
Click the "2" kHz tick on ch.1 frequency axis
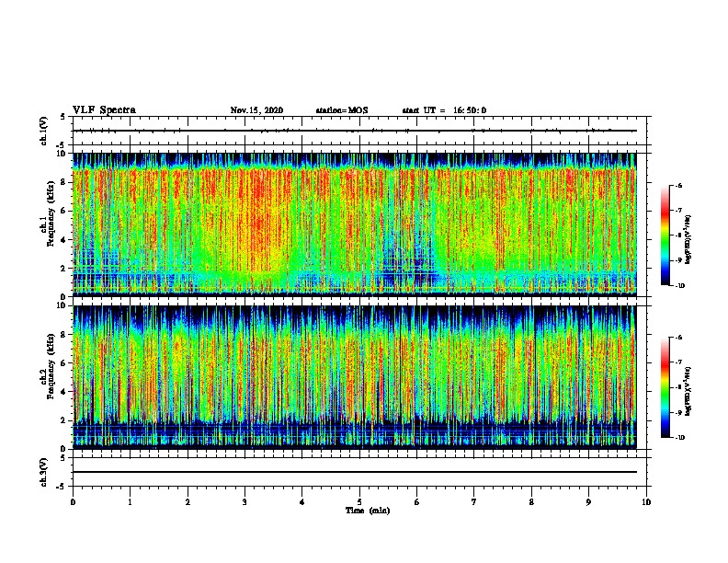[64, 268]
